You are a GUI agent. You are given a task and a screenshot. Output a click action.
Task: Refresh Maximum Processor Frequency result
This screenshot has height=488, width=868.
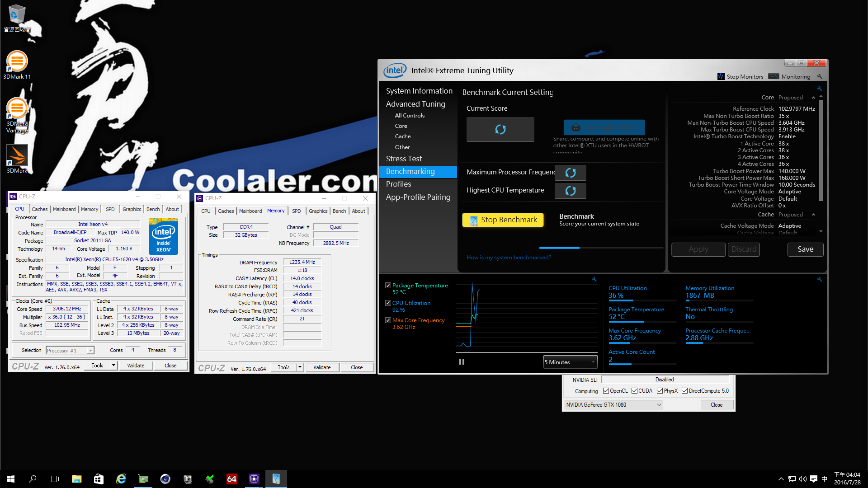click(x=570, y=173)
